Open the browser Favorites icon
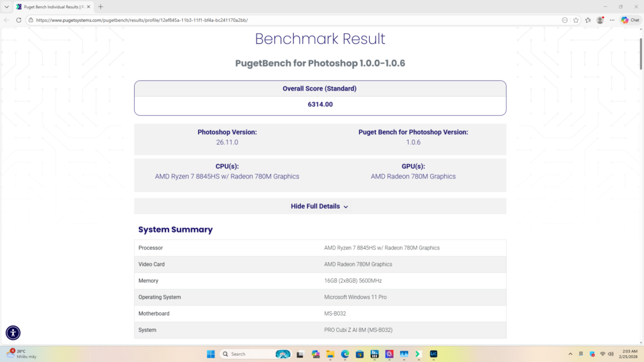This screenshot has width=644, height=362. tap(588, 20)
